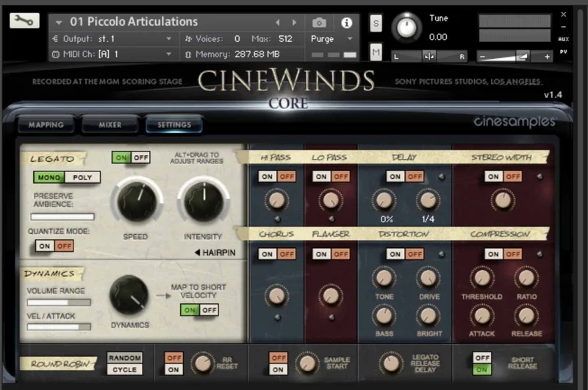Select next instrument right arrow
Image resolution: width=588 pixels, height=390 pixels.
(295, 23)
